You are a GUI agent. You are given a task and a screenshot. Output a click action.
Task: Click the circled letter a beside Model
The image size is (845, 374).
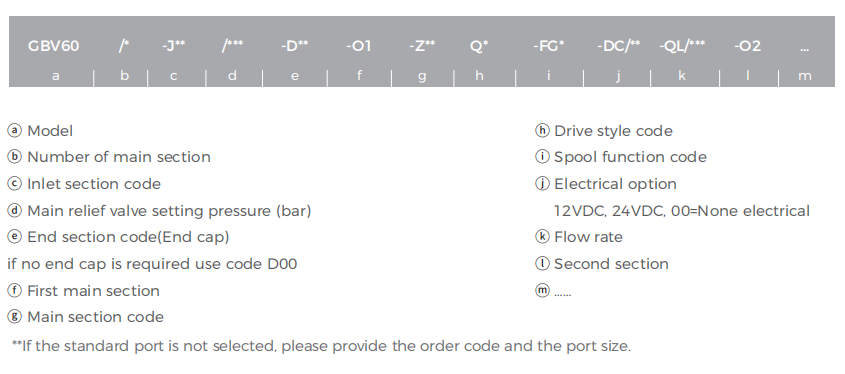[x=15, y=130]
